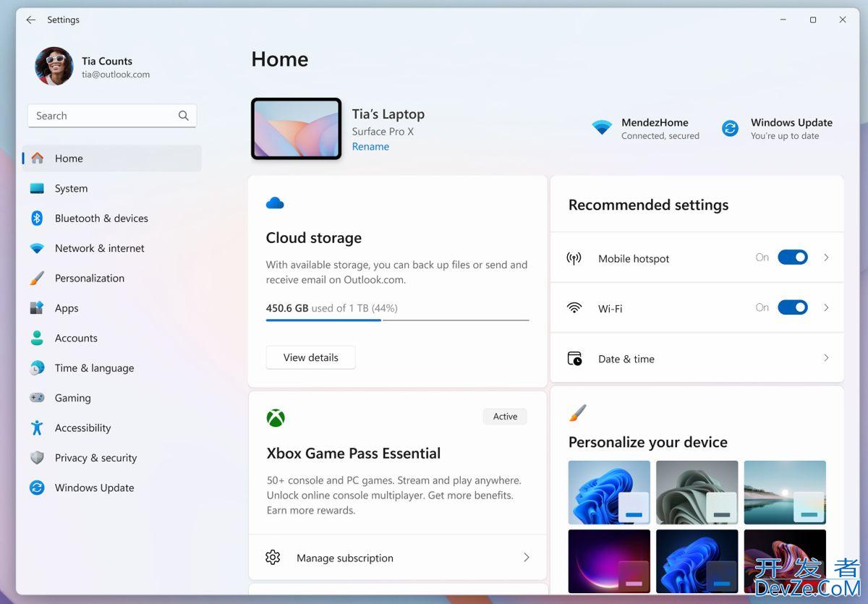Turn off the Mobile hotspot toggle
The width and height of the screenshot is (868, 604).
pos(792,258)
